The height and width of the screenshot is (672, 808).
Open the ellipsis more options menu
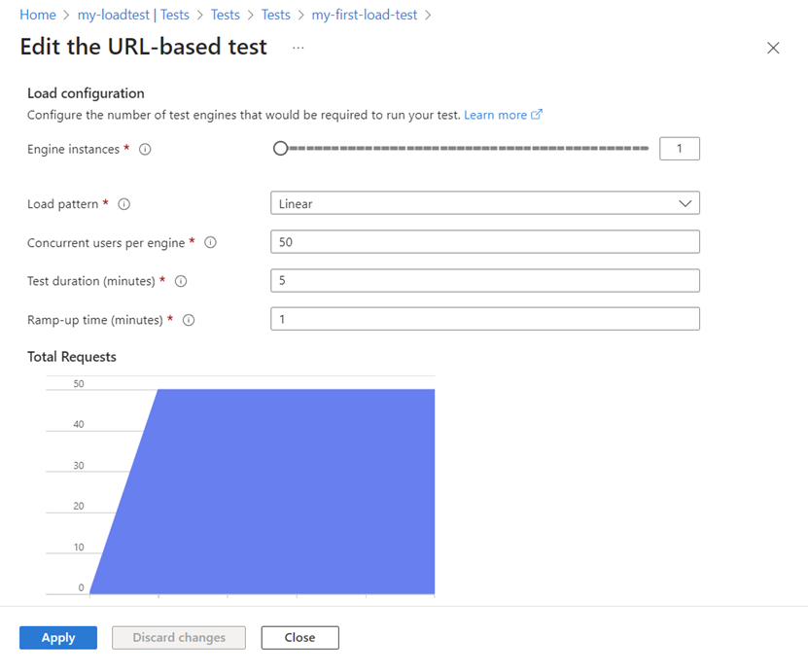298,48
